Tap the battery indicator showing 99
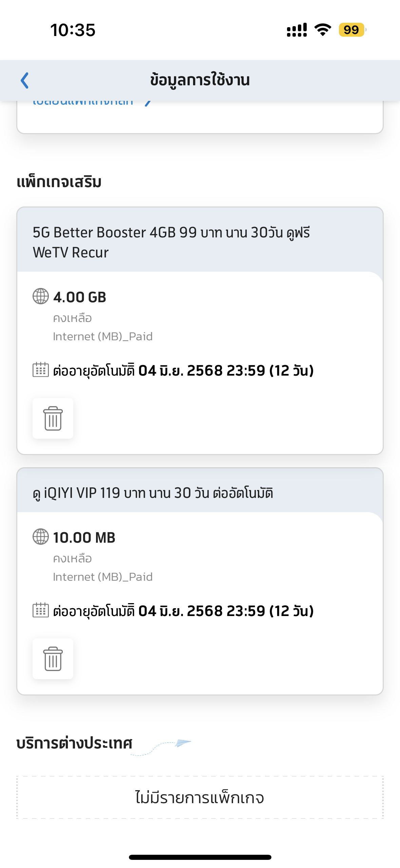The width and height of the screenshot is (400, 868). [352, 30]
